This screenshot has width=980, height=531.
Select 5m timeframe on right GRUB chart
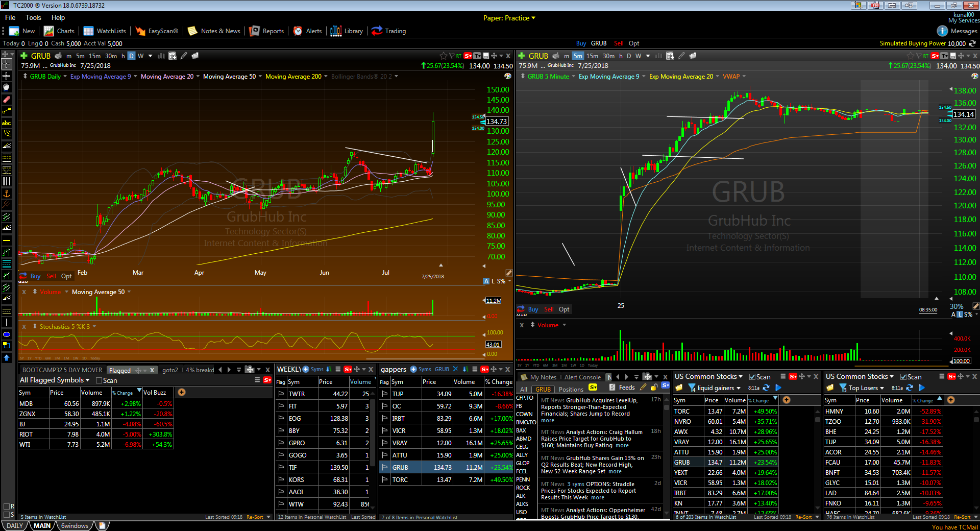tap(578, 56)
